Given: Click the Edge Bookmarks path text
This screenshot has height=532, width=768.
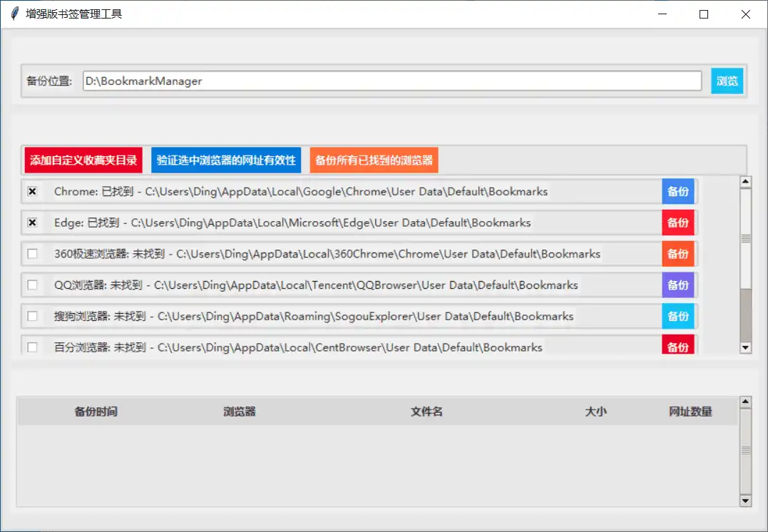Looking at the screenshot, I should [x=331, y=223].
